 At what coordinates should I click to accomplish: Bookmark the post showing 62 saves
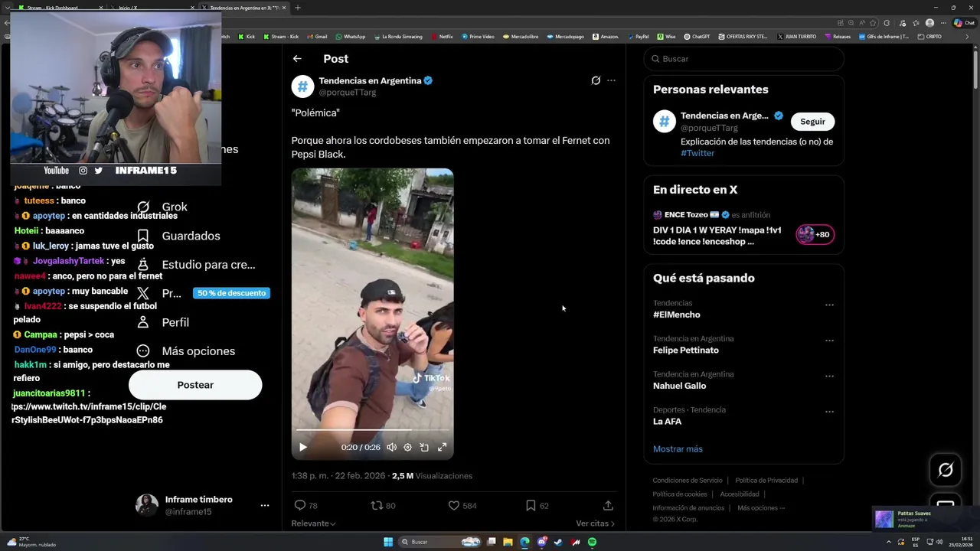[537, 505]
